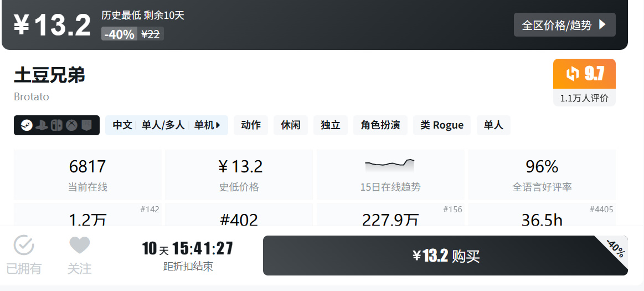This screenshot has width=644, height=291.
Task: Click the 15日在线趋势 sparkline chart
Action: click(x=390, y=165)
